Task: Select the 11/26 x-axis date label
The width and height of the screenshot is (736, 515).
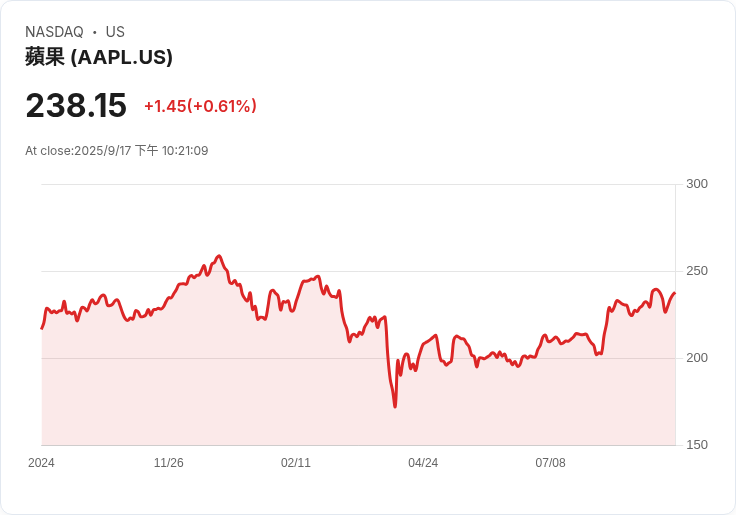Action: point(169,463)
